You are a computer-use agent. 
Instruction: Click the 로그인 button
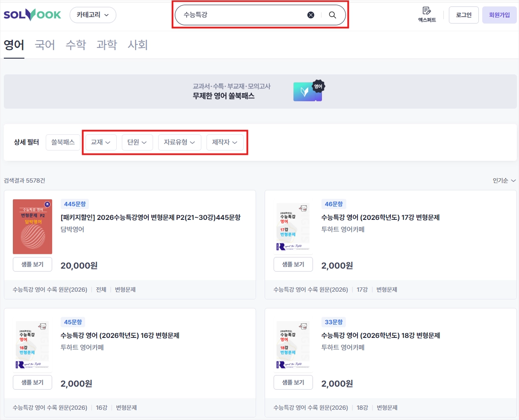(463, 15)
